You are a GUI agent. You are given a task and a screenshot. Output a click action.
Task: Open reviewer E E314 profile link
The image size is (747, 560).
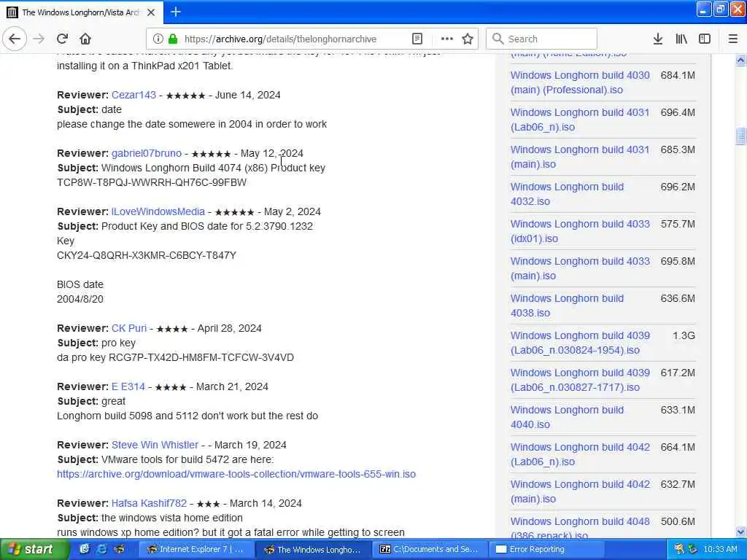[x=128, y=386]
